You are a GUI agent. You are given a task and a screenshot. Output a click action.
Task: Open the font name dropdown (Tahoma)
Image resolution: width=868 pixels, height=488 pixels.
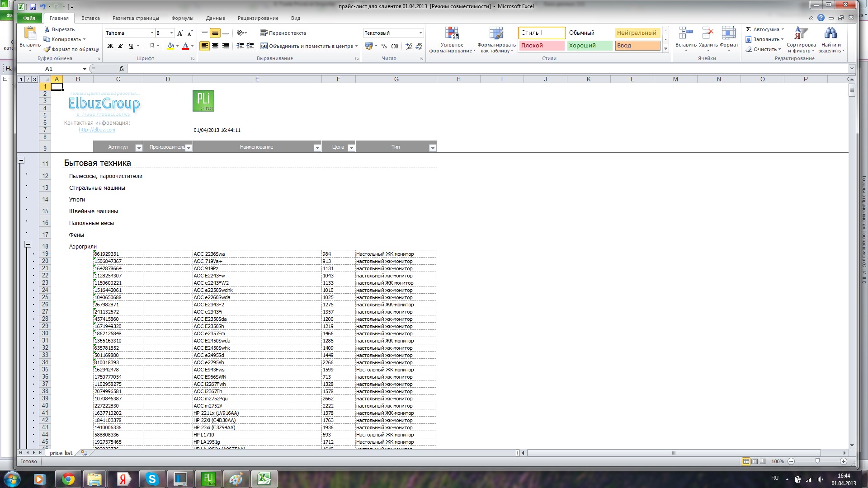pyautogui.click(x=152, y=33)
